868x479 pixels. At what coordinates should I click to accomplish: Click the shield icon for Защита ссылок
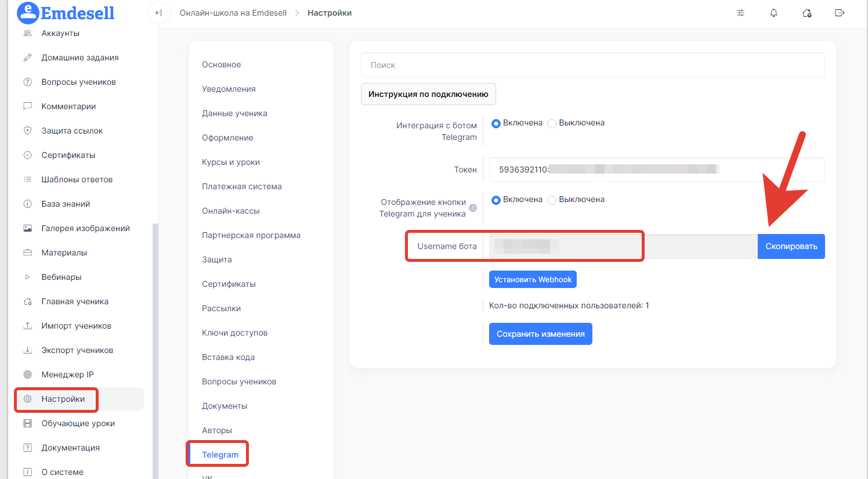pyautogui.click(x=27, y=131)
